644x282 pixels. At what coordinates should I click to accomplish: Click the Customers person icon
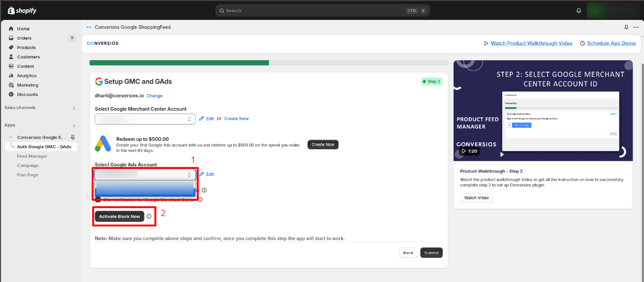11,57
